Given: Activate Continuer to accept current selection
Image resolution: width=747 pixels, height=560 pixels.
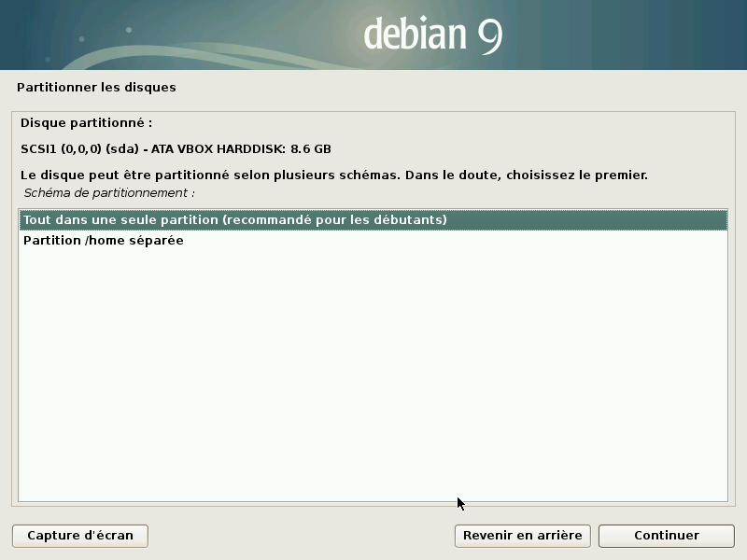Looking at the screenshot, I should click(x=665, y=536).
